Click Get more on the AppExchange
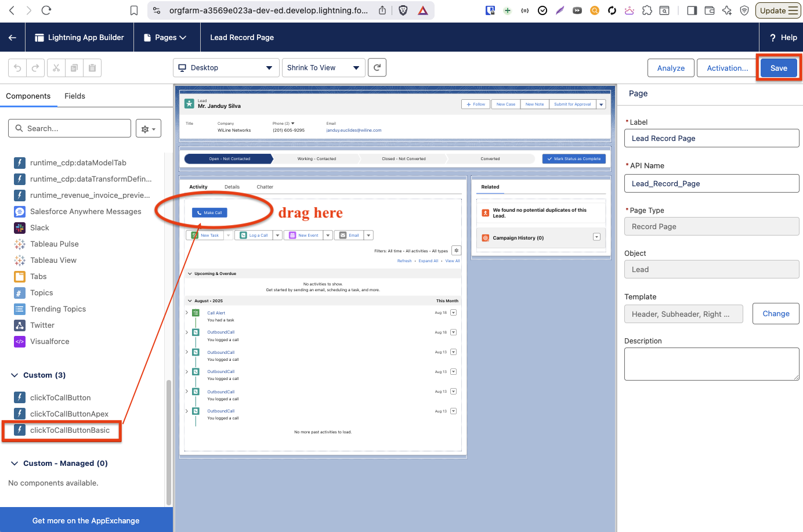The width and height of the screenshot is (803, 532). coord(86,520)
